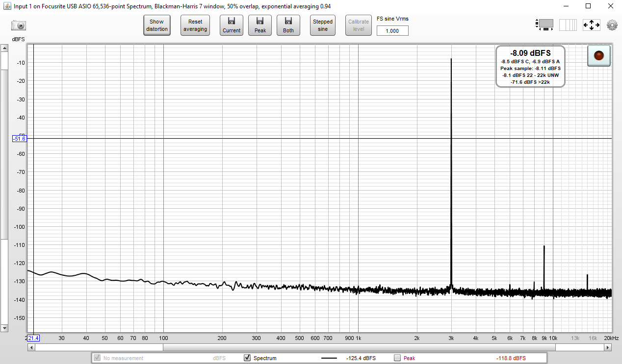The height and width of the screenshot is (364, 622).
Task: Click the vertical scrollbar down arrow
Action: tap(4, 328)
